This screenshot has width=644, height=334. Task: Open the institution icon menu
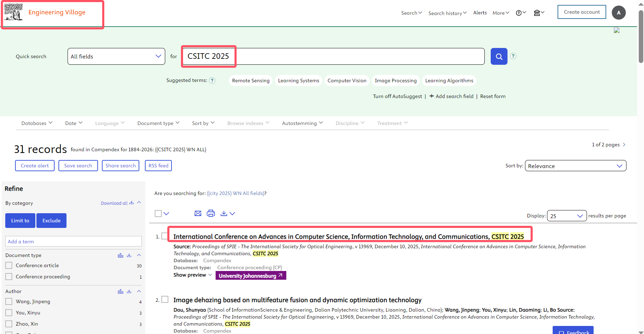pos(539,13)
